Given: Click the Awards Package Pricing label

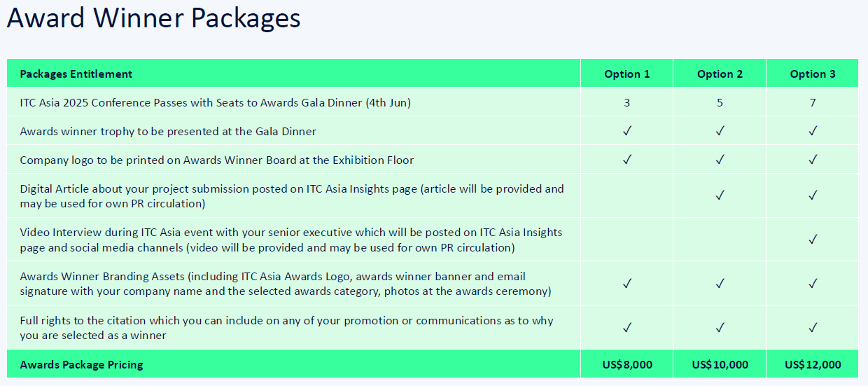Looking at the screenshot, I should (x=81, y=364).
